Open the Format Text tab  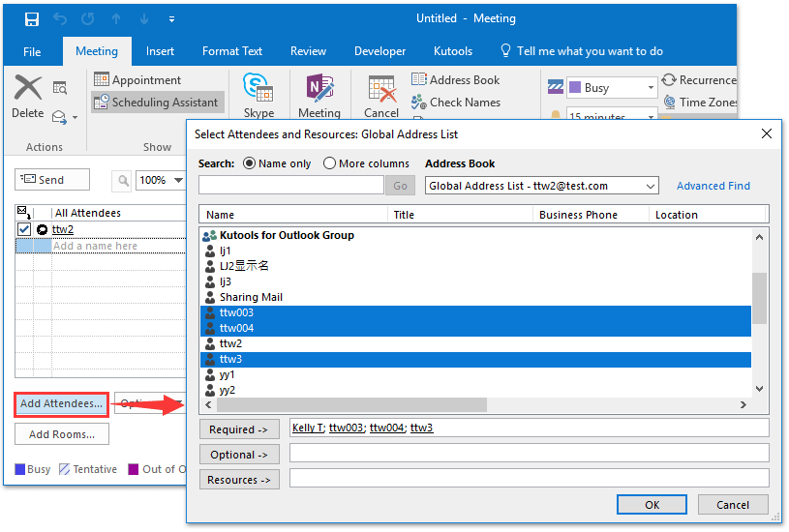[x=232, y=51]
